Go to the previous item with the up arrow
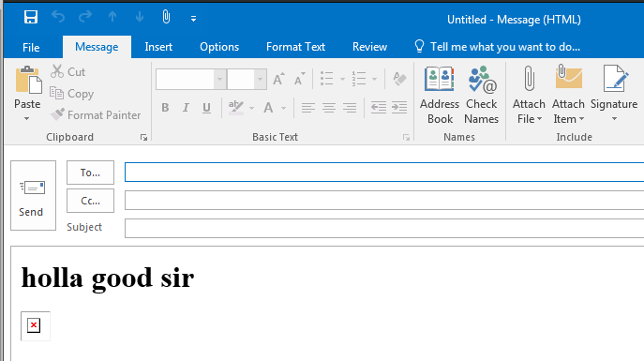Image resolution: width=644 pixels, height=361 pixels. tap(112, 17)
